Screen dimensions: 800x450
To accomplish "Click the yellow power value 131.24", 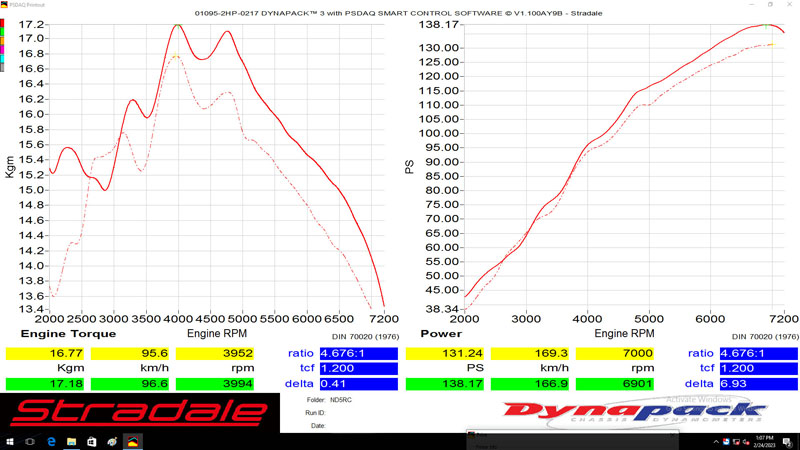I will click(x=444, y=354).
